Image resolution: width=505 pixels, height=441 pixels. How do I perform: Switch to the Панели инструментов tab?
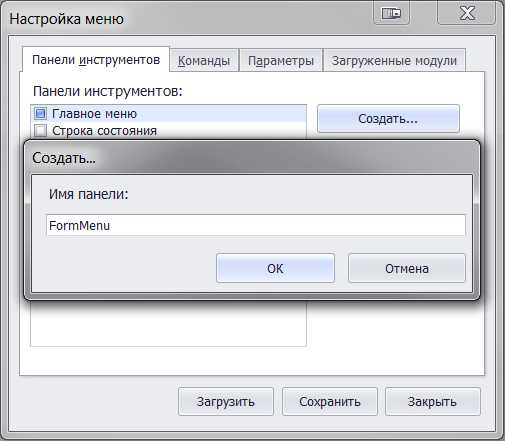coord(96,60)
